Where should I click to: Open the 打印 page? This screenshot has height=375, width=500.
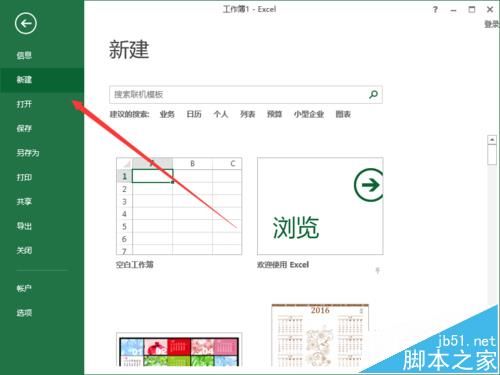(x=24, y=177)
